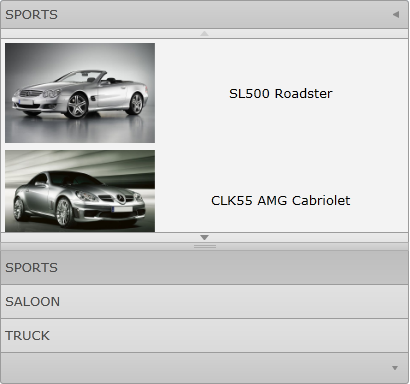
Task: Open the overflow dropdown arrow in the bottom bar
Action: click(x=395, y=368)
